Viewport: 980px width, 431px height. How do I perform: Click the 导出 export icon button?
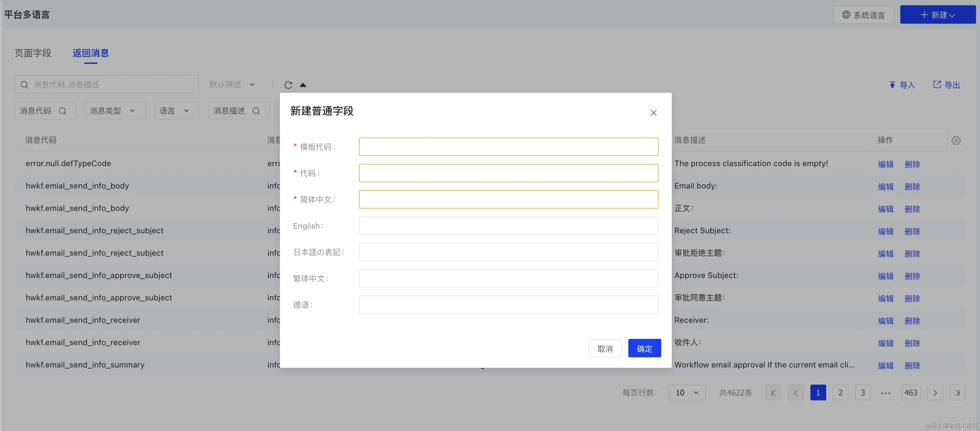(946, 85)
